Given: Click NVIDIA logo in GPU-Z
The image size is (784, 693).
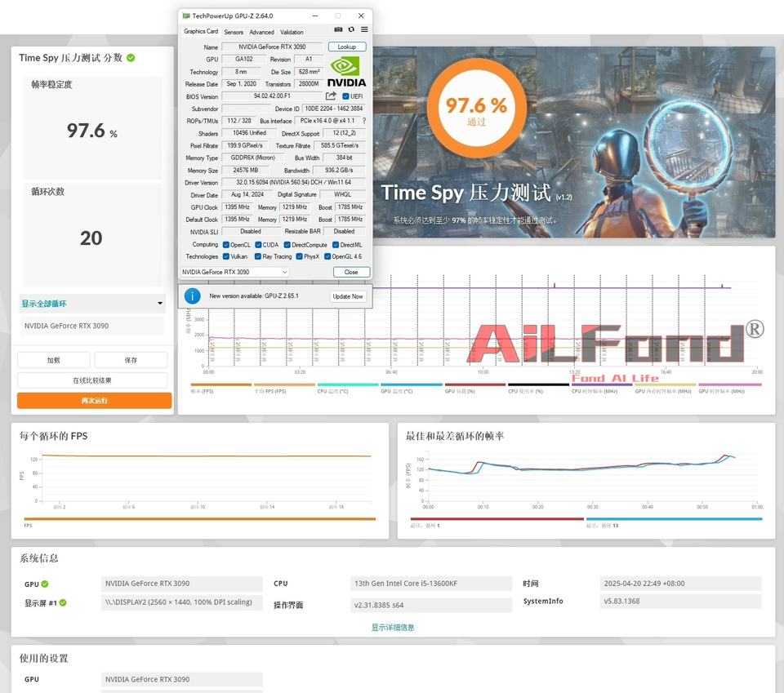Looking at the screenshot, I should click(346, 72).
